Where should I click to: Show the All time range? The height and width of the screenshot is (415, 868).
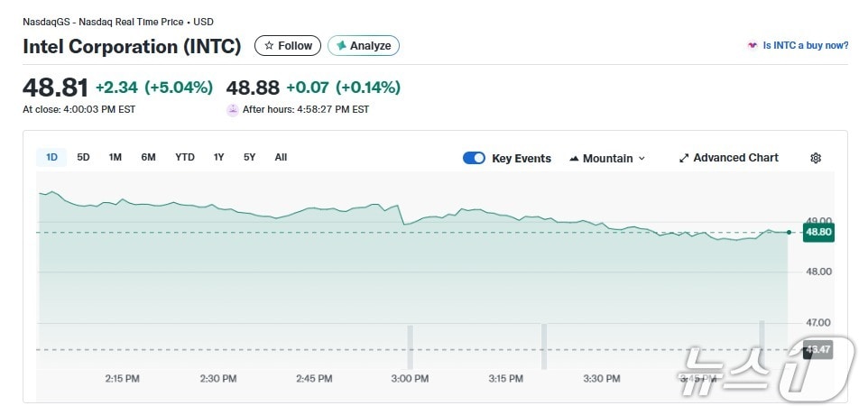click(281, 157)
